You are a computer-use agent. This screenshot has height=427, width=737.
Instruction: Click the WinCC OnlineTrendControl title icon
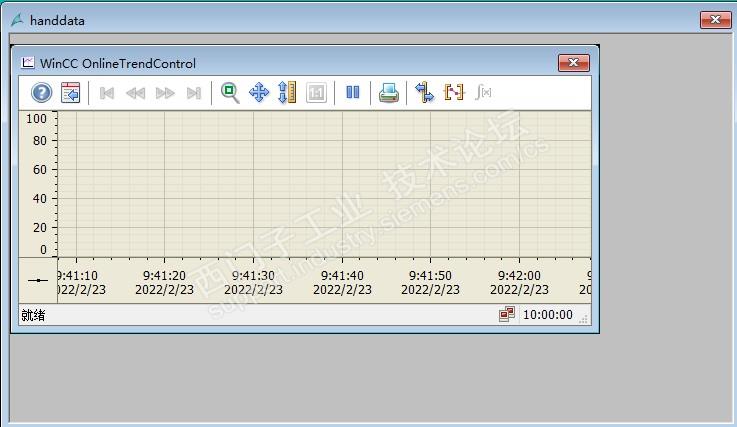[x=28, y=62]
